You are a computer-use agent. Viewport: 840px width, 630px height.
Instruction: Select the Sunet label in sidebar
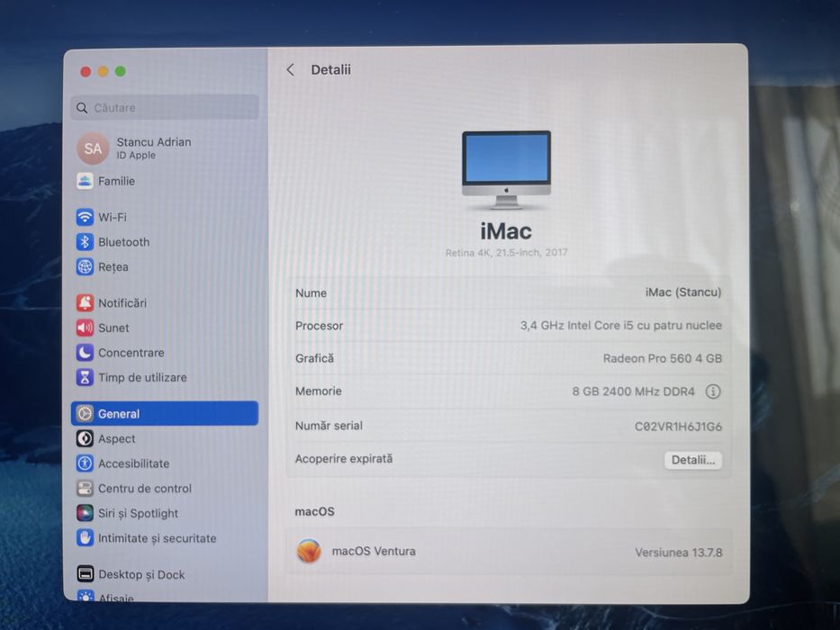(113, 328)
